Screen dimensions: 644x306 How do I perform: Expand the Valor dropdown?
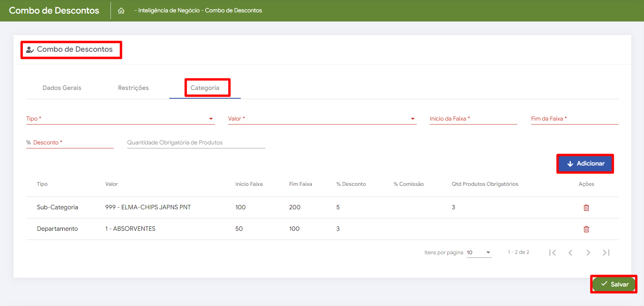click(x=322, y=119)
